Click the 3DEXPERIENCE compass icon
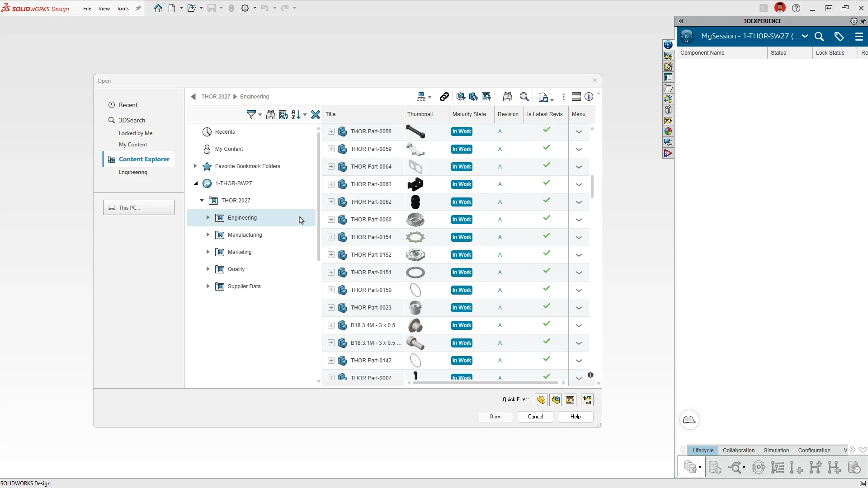The image size is (868, 488). pyautogui.click(x=687, y=36)
